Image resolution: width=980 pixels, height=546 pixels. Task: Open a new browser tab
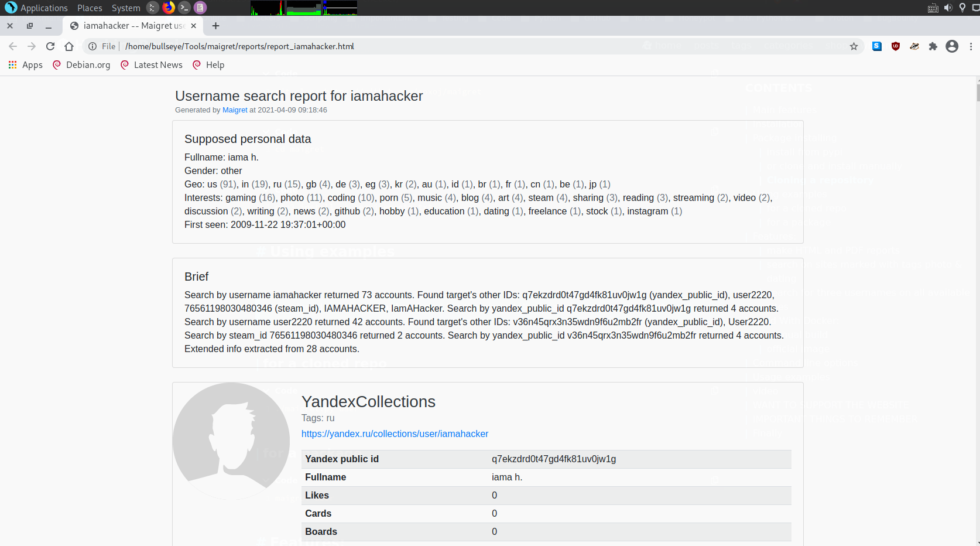(215, 26)
